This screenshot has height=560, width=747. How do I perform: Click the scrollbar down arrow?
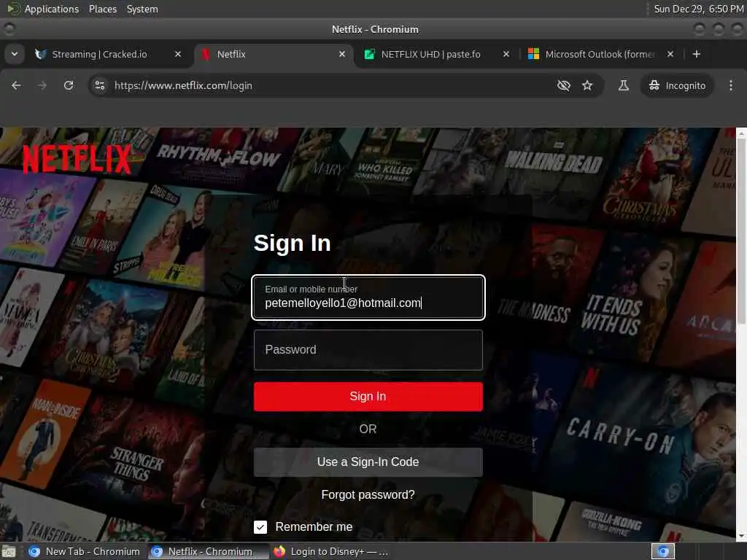coord(741,536)
